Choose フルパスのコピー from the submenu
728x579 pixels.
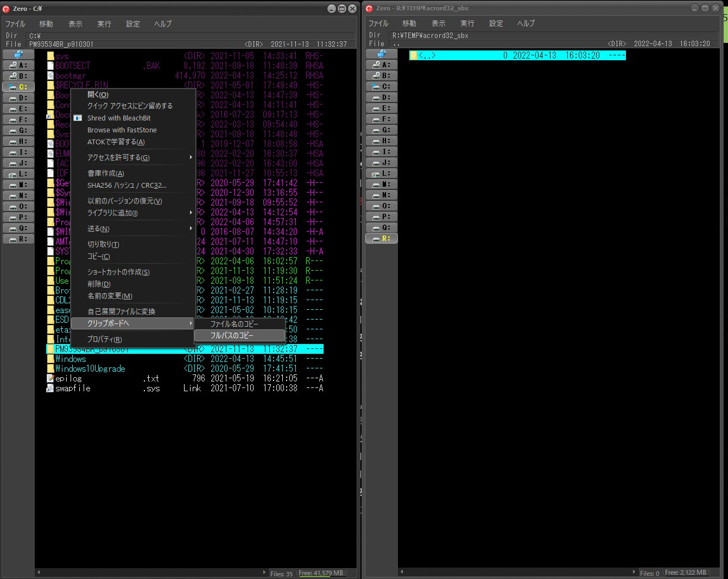click(232, 335)
